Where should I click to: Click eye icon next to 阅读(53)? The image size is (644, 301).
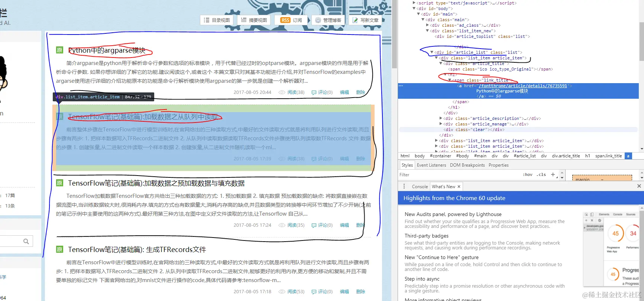tap(282, 292)
